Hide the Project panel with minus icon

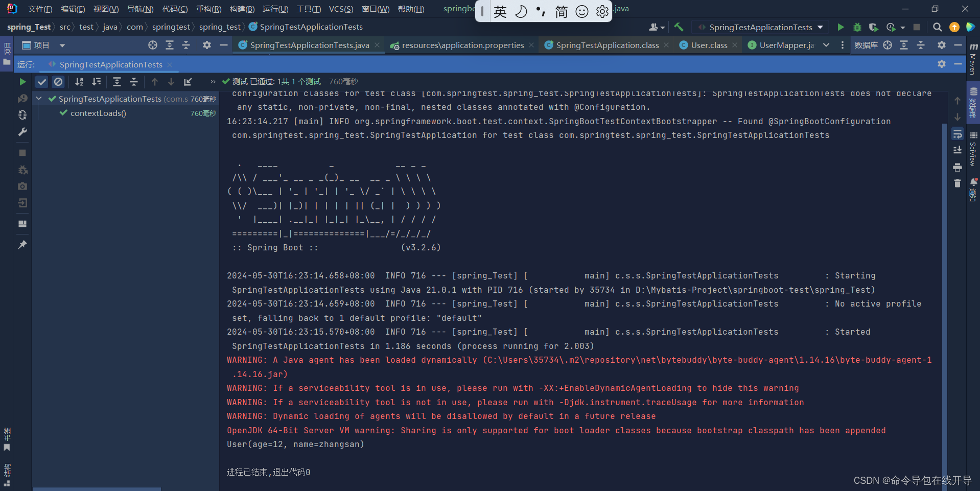tap(223, 45)
